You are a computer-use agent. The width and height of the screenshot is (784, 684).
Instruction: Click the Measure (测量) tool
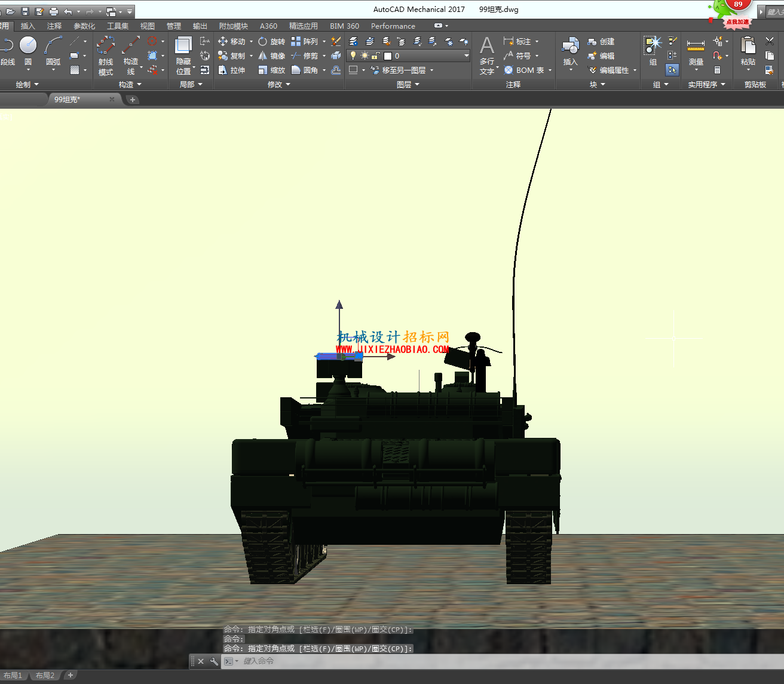tap(696, 51)
